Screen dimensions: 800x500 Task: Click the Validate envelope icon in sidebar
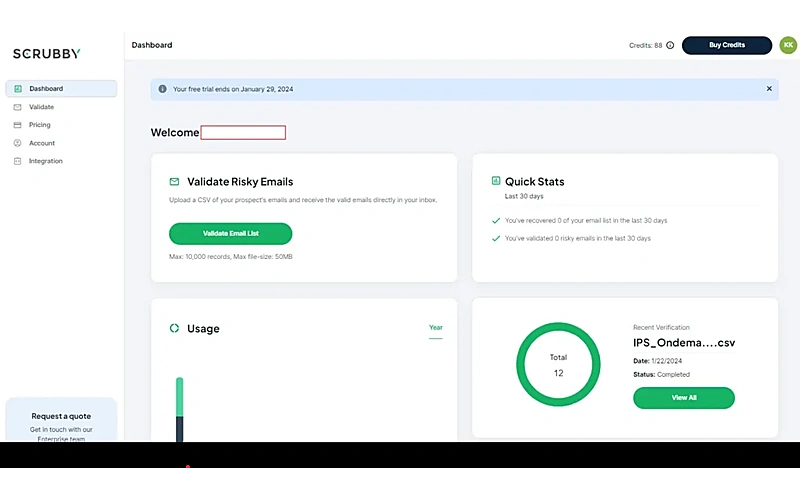(x=17, y=107)
